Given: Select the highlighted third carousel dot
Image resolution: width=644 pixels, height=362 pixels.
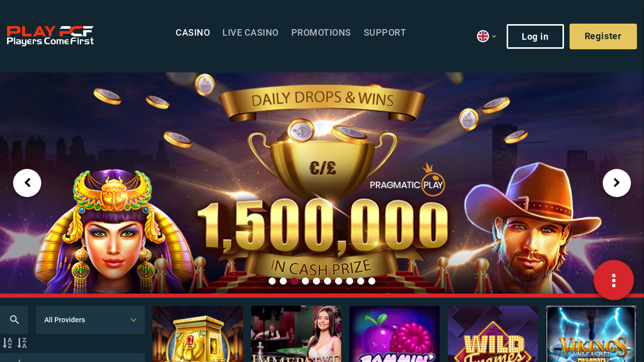Looking at the screenshot, I should pyautogui.click(x=294, y=281).
